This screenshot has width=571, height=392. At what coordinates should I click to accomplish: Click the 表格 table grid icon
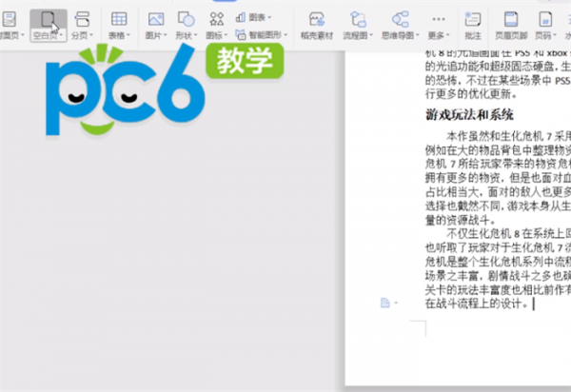(x=119, y=19)
